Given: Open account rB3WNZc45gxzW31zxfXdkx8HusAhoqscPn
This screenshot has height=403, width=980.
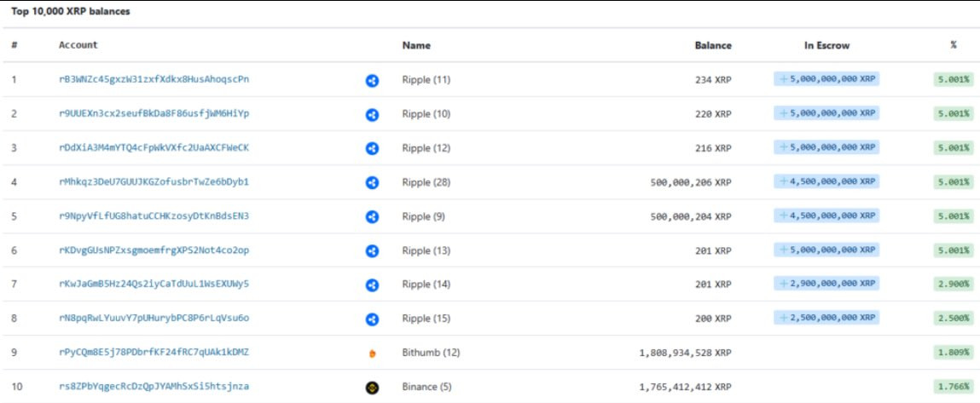Looking at the screenshot, I should point(154,79).
